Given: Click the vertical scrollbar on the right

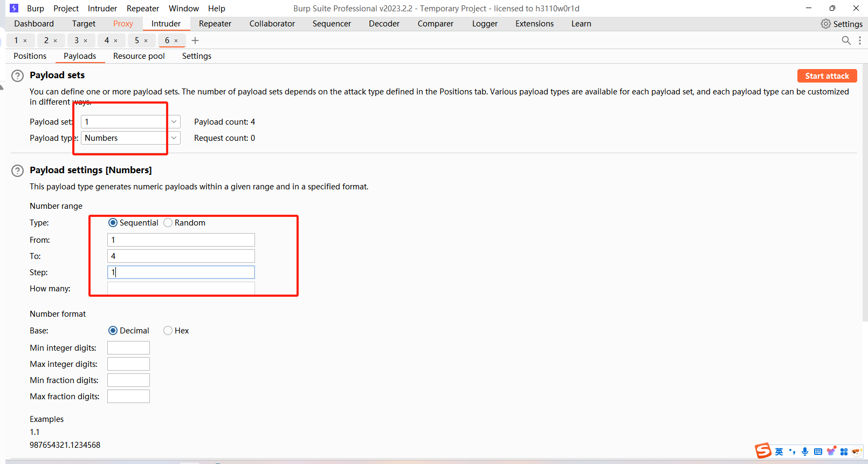Looking at the screenshot, I should coord(865,193).
